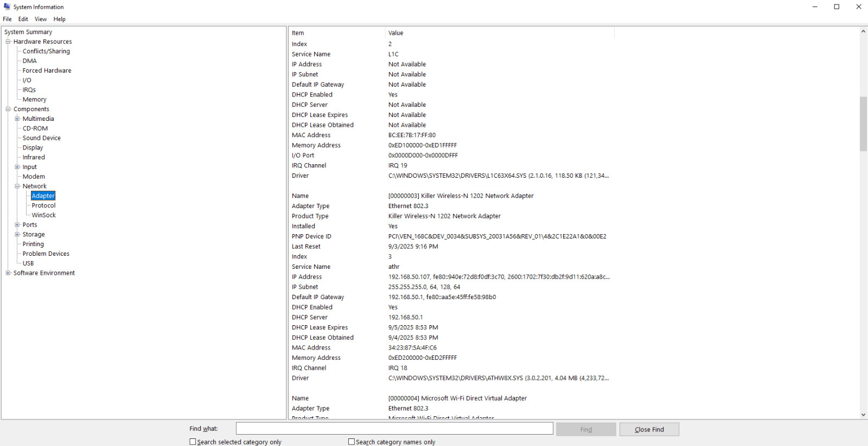The height and width of the screenshot is (446, 868).
Task: Click the Close Find button
Action: click(649, 429)
